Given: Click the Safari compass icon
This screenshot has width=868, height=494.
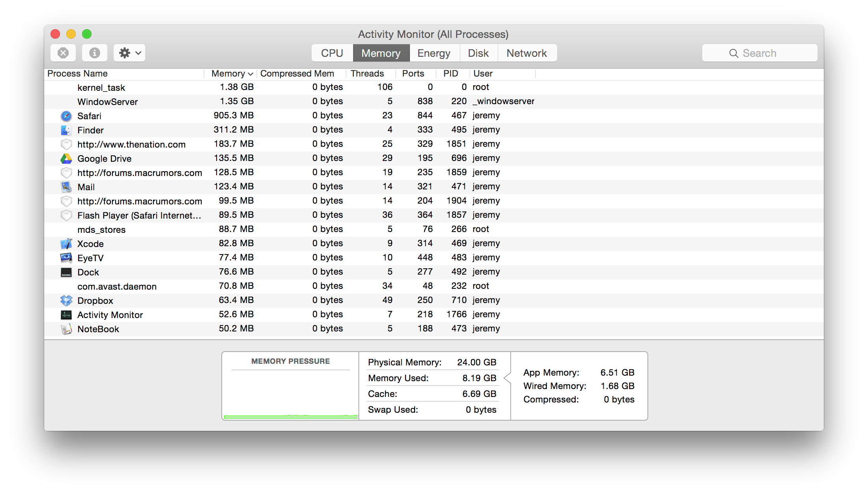Looking at the screenshot, I should point(66,116).
